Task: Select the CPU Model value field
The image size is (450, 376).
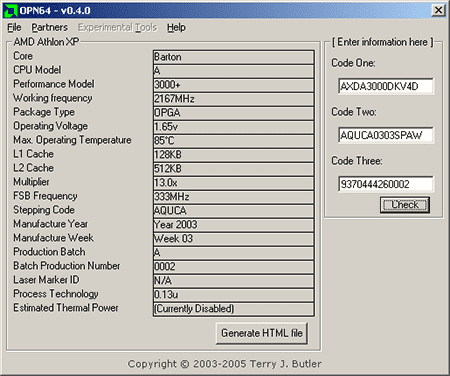Action: coord(234,71)
